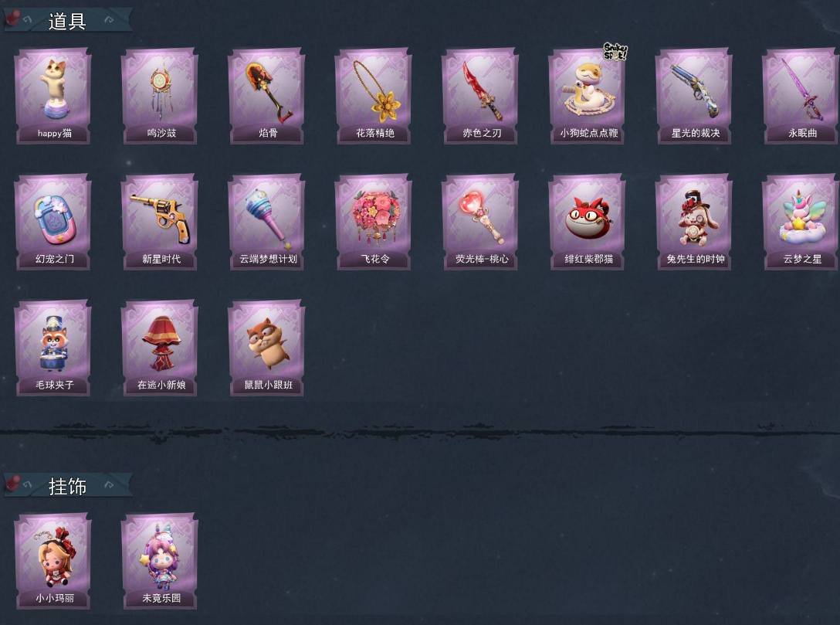Open the 小小玛丽 pendant card
Viewport: 840px width, 625px height.
[x=53, y=561]
